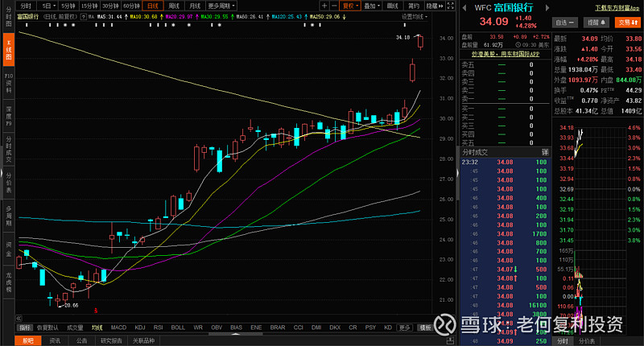This screenshot has height=346, width=644.
Task: Switch to 周线 weekly tab
Action: click(x=174, y=6)
